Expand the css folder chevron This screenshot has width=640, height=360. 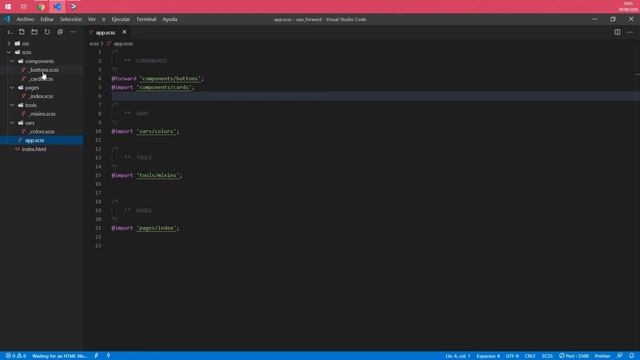tap(9, 43)
